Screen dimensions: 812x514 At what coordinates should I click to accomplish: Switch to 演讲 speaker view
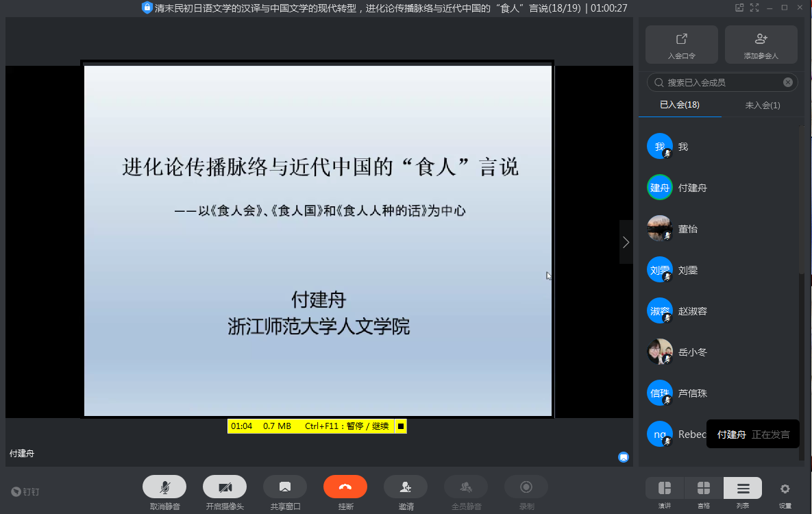point(664,488)
